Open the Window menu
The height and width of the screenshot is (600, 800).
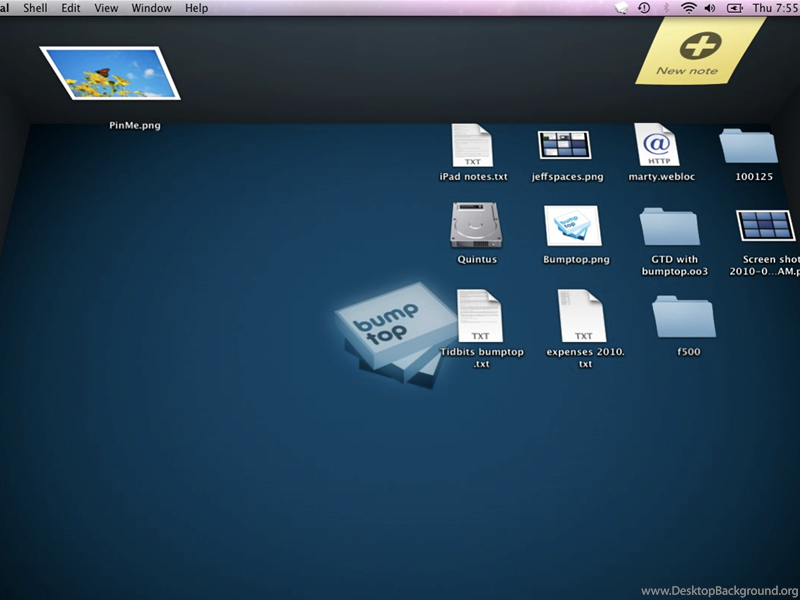[152, 8]
